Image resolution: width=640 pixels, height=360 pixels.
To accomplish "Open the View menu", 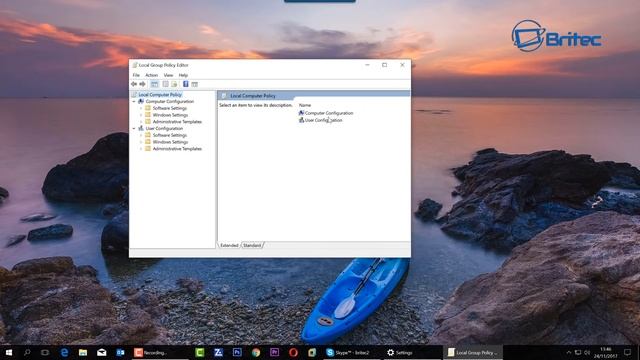I will [x=168, y=75].
